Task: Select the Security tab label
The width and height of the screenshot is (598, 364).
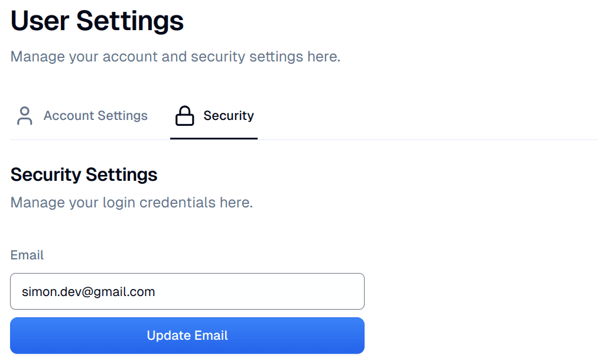Action: point(228,116)
